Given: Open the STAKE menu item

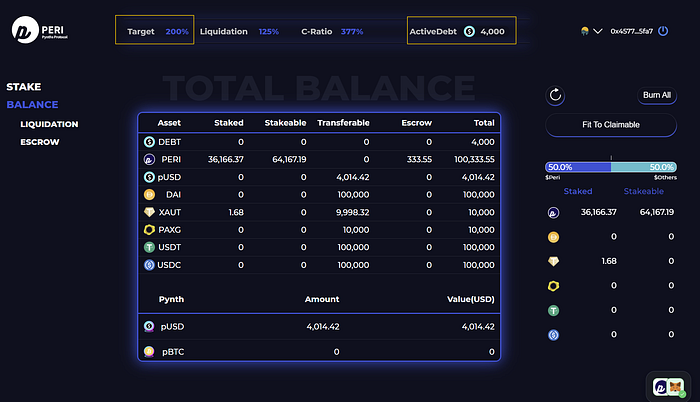Looking at the screenshot, I should pyautogui.click(x=24, y=87).
